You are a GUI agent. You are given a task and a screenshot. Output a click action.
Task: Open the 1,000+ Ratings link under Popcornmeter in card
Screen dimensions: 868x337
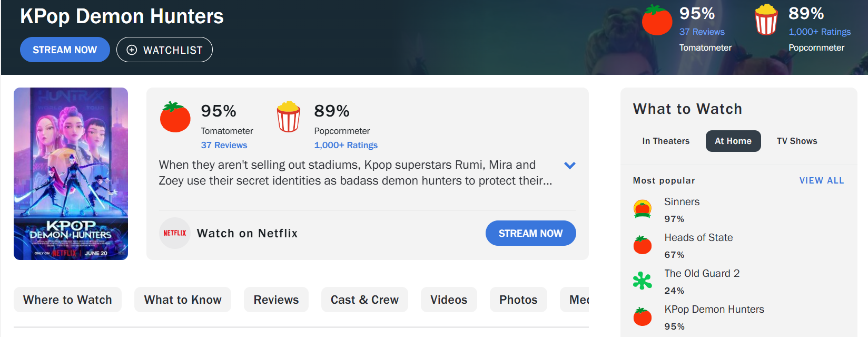(x=346, y=145)
